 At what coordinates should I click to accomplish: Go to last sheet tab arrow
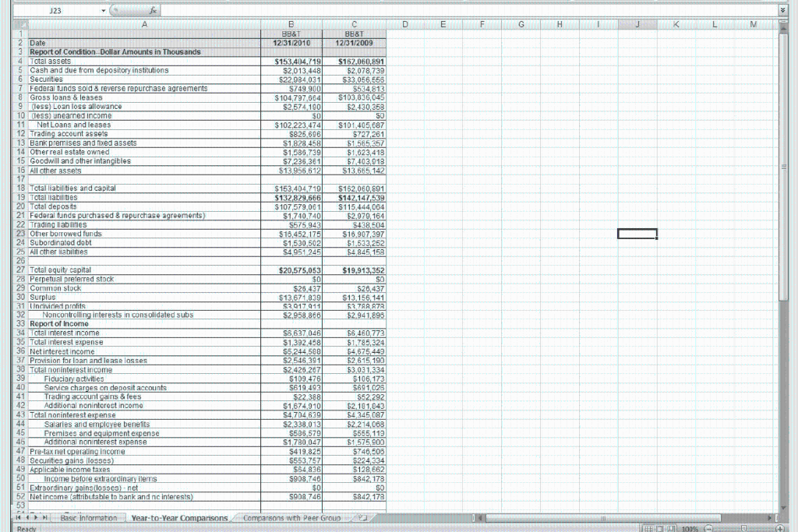[44, 517]
